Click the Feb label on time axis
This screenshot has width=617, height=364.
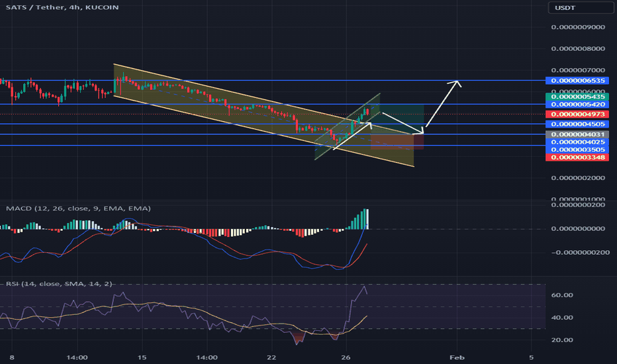(x=457, y=357)
